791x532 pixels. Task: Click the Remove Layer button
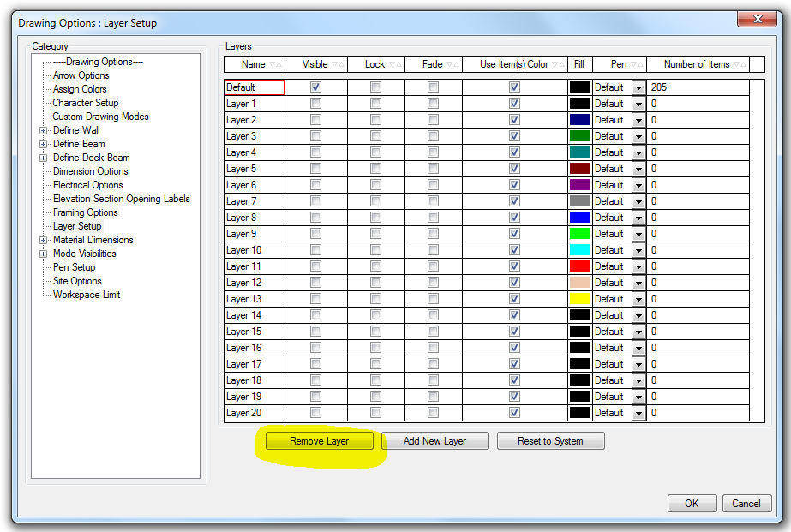tap(320, 441)
